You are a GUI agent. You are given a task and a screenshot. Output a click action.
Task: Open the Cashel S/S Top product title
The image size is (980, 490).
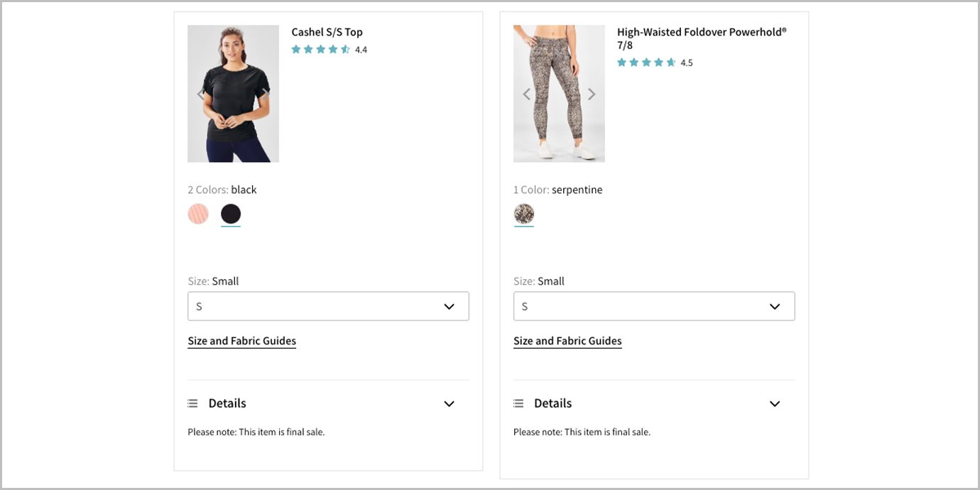pos(327,32)
